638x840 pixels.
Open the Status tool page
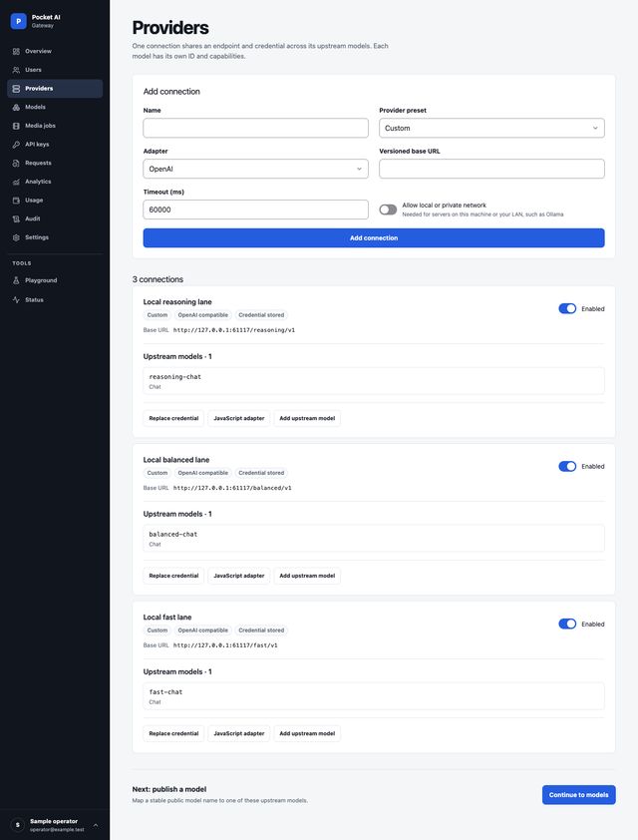pyautogui.click(x=55, y=300)
